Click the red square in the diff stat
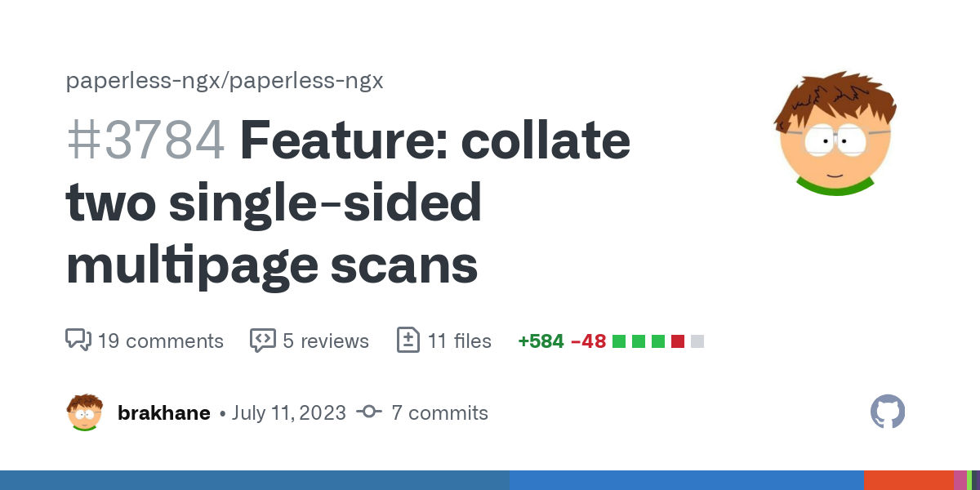Viewport: 980px width, 490px height. pyautogui.click(x=678, y=341)
